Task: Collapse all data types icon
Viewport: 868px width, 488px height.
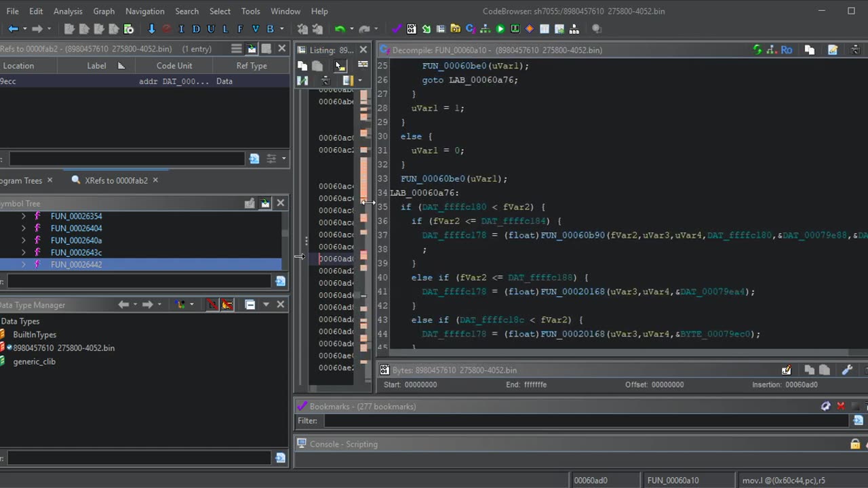Action: tap(250, 304)
